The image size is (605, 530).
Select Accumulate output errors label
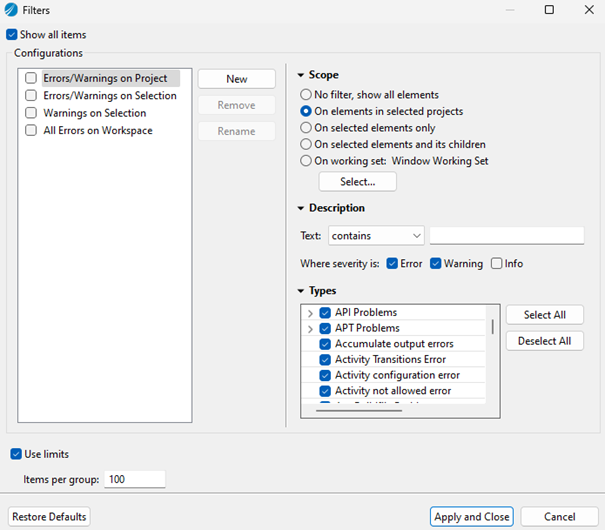(394, 344)
